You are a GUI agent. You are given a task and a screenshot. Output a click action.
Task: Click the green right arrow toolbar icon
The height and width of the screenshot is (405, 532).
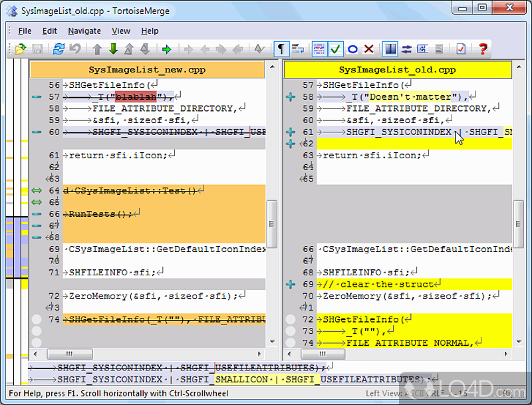(x=166, y=49)
